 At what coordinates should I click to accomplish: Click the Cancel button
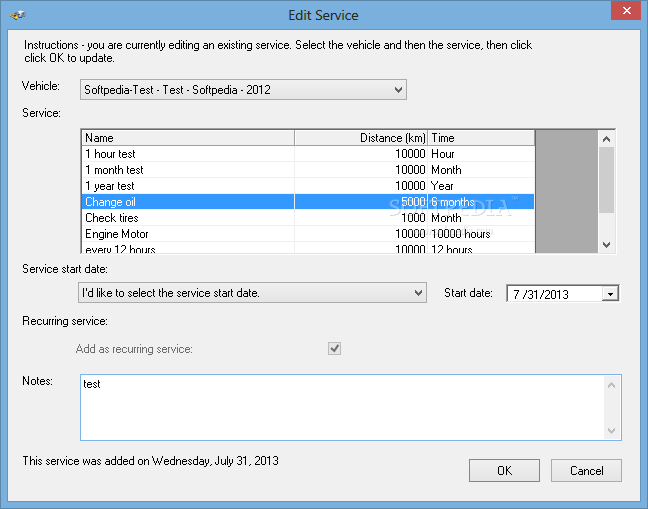point(586,471)
